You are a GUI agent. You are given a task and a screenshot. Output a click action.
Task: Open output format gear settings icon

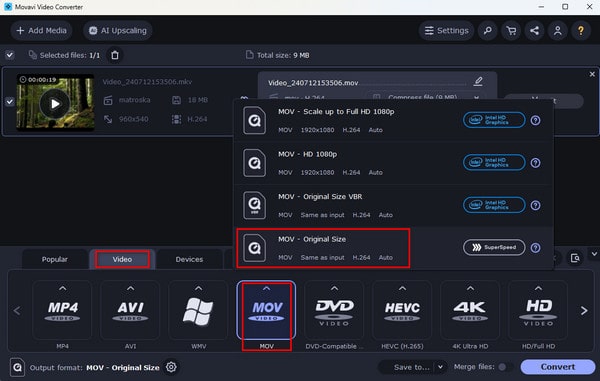tap(171, 367)
